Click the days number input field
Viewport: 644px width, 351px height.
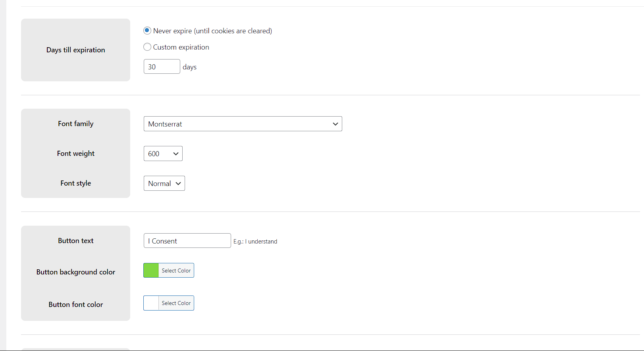coord(162,67)
